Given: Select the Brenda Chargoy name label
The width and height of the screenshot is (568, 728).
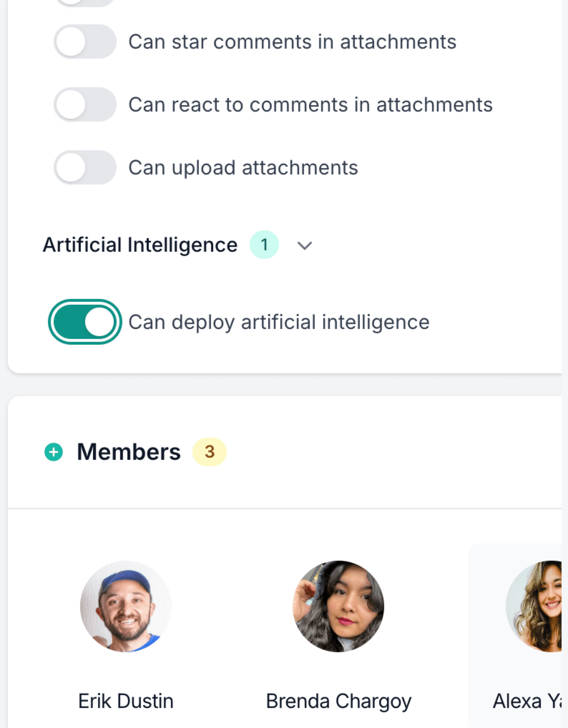Looking at the screenshot, I should coord(338,701).
